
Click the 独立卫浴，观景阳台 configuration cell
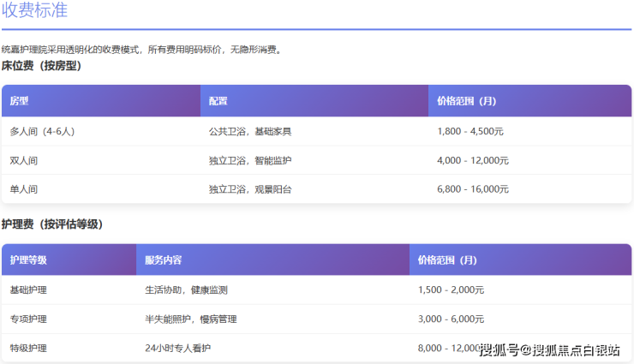[250, 189]
